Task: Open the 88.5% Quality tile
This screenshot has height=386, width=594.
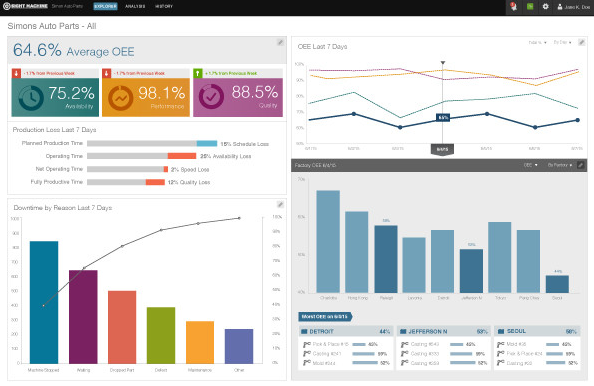Action: coord(238,97)
